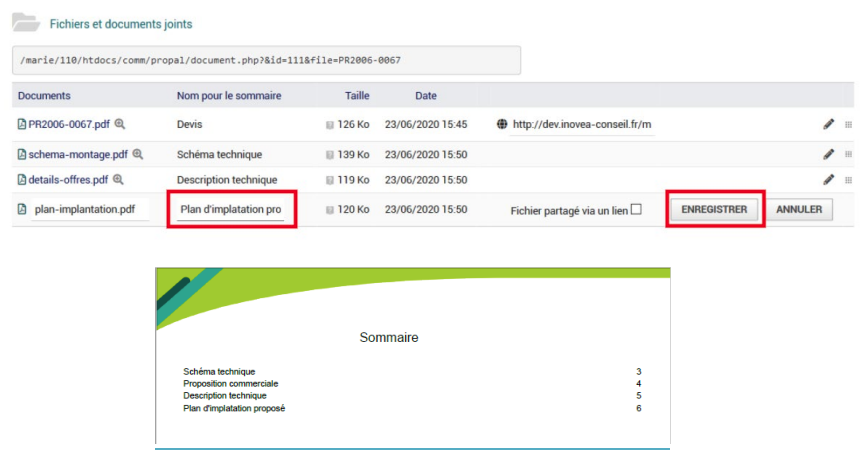
Task: Select the Schéma technique summary name cell
Action: pos(219,154)
